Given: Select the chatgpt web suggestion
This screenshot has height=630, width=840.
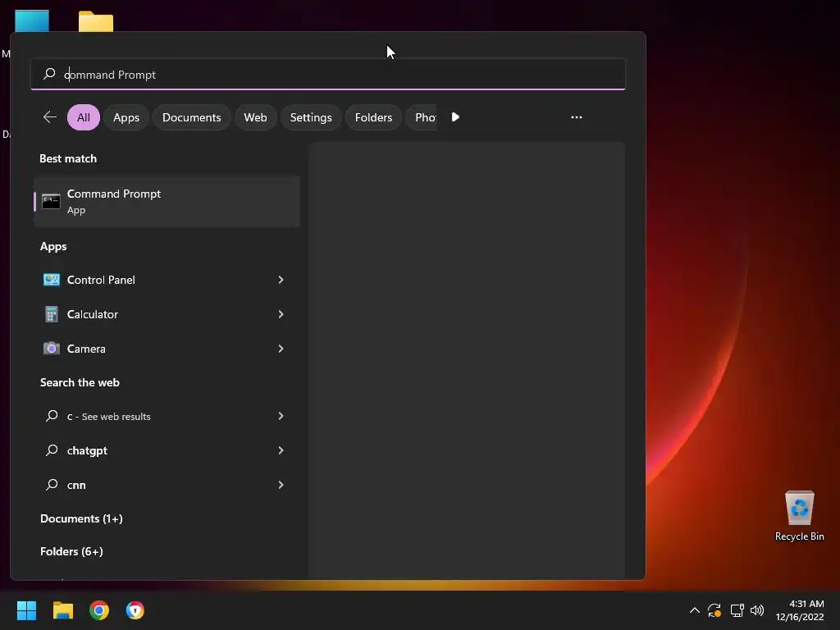Looking at the screenshot, I should 167,450.
